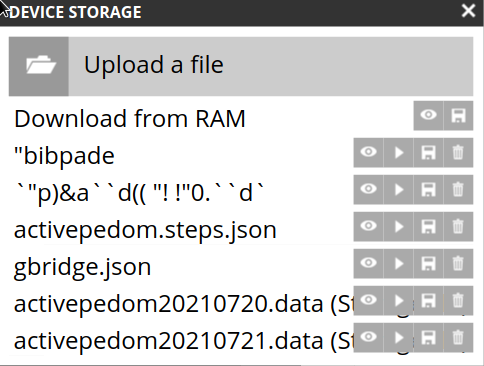View the Download from RAM contents
The image size is (484, 366).
coord(428,116)
